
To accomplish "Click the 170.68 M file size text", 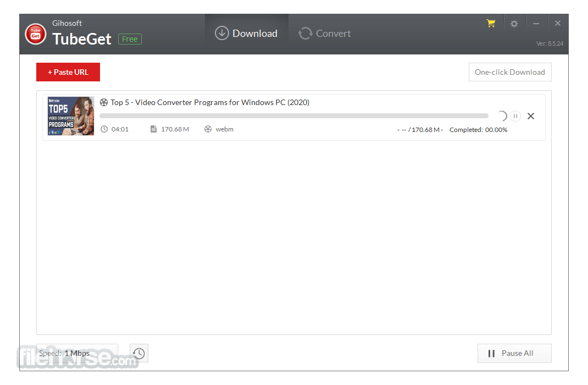I will pyautogui.click(x=175, y=129).
